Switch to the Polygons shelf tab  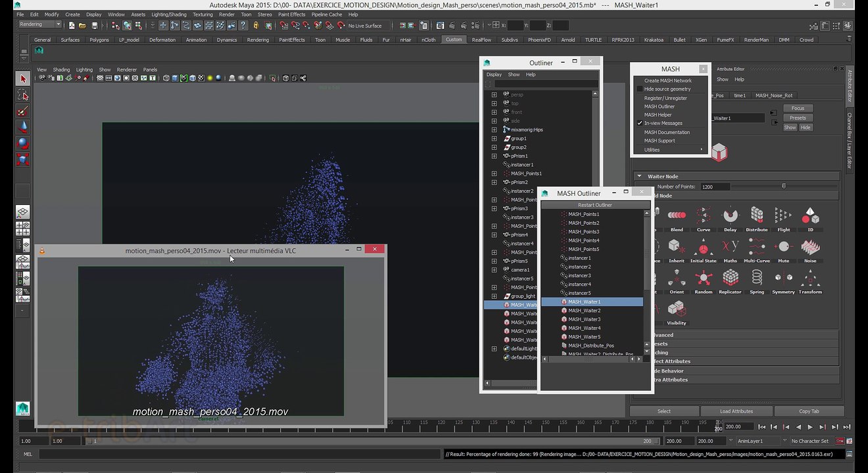[99, 39]
